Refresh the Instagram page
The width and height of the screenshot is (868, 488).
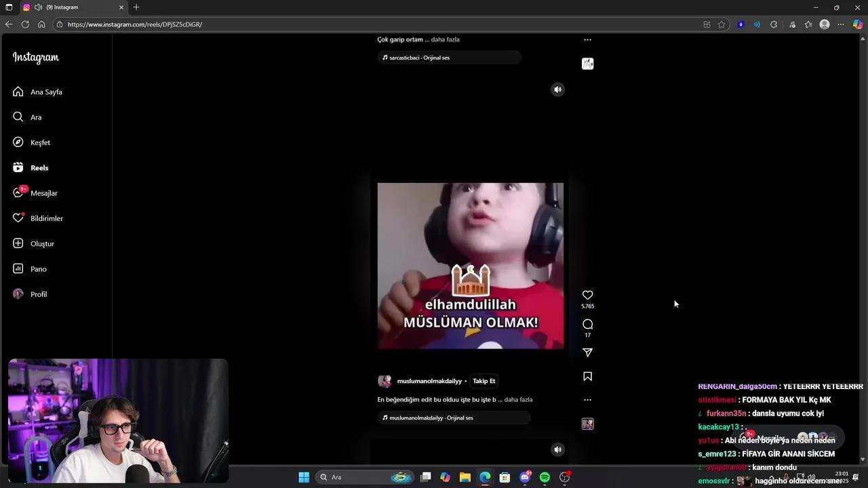25,24
